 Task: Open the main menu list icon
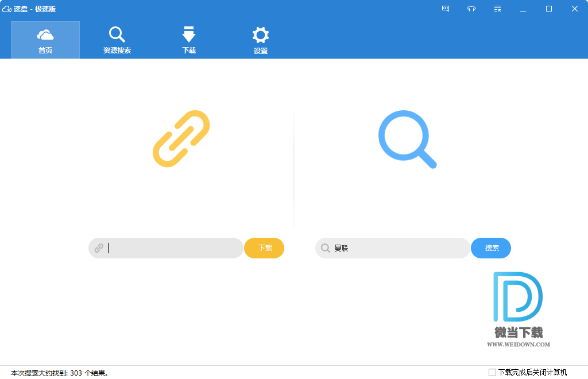click(x=497, y=9)
